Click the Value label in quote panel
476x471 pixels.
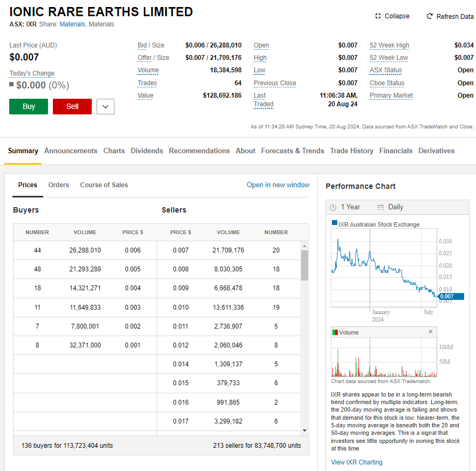tap(145, 95)
